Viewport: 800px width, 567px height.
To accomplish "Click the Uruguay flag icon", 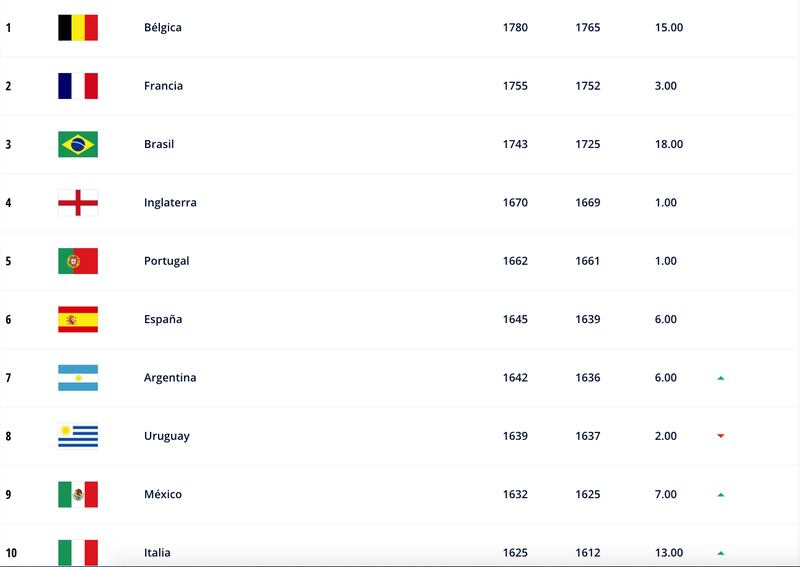I will (x=78, y=436).
